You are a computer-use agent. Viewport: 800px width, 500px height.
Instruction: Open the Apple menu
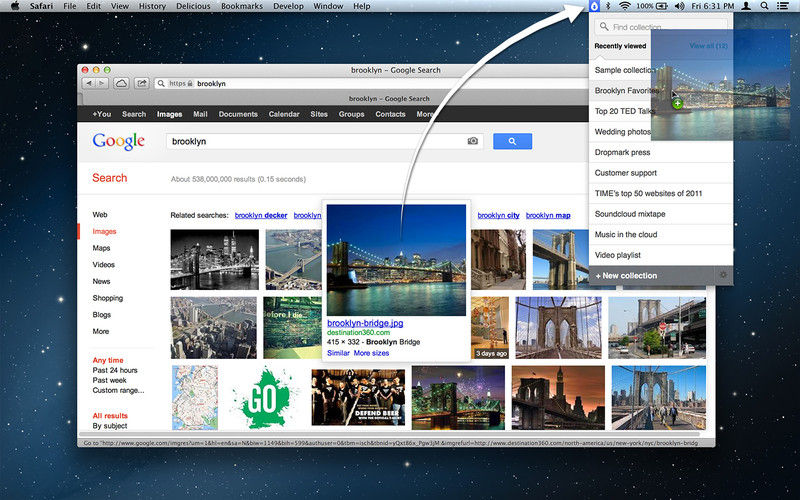[x=15, y=6]
